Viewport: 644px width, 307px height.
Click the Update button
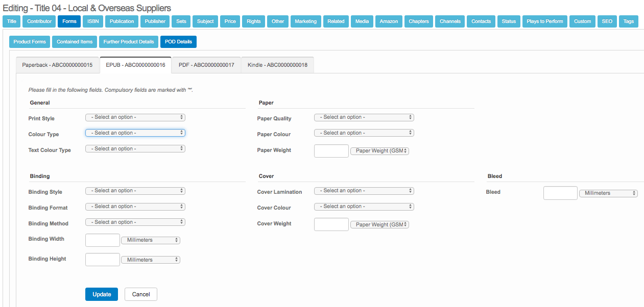point(102,294)
